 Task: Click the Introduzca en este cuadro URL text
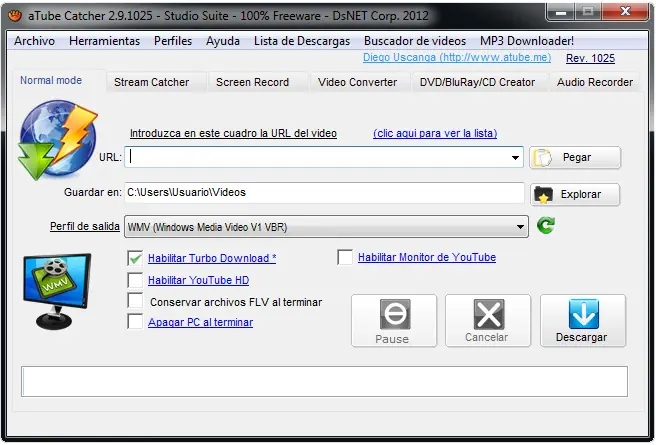[x=233, y=133]
